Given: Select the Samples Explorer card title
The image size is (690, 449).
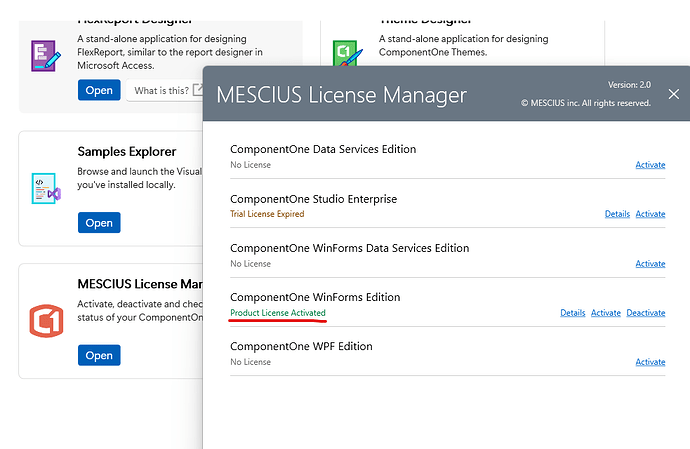Looking at the screenshot, I should coord(127,152).
